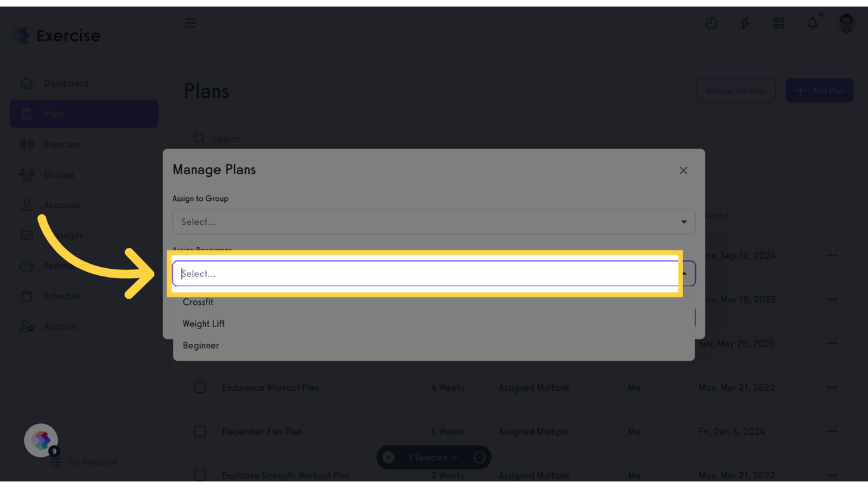Click the hamburger menu icon
Image resolution: width=868 pixels, height=488 pixels.
pyautogui.click(x=190, y=23)
